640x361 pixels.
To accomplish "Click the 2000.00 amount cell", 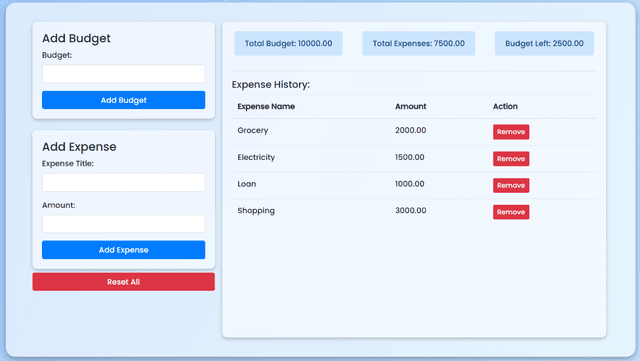I will coord(411,130).
